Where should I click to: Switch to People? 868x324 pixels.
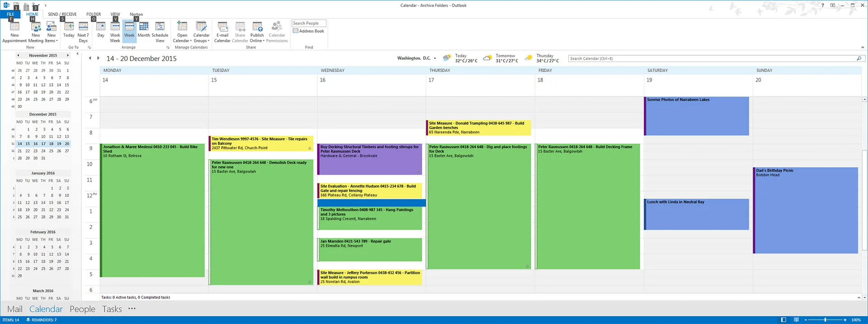[82, 309]
